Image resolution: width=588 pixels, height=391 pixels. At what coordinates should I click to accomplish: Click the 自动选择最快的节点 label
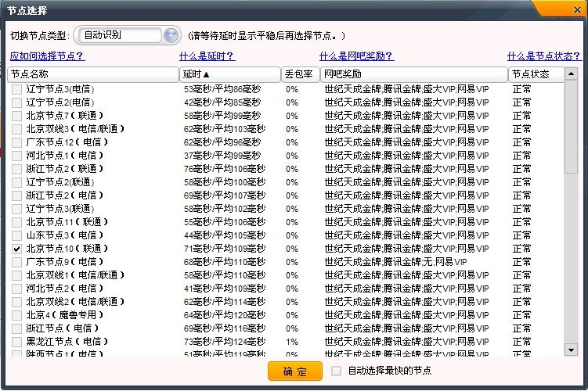[x=390, y=371]
